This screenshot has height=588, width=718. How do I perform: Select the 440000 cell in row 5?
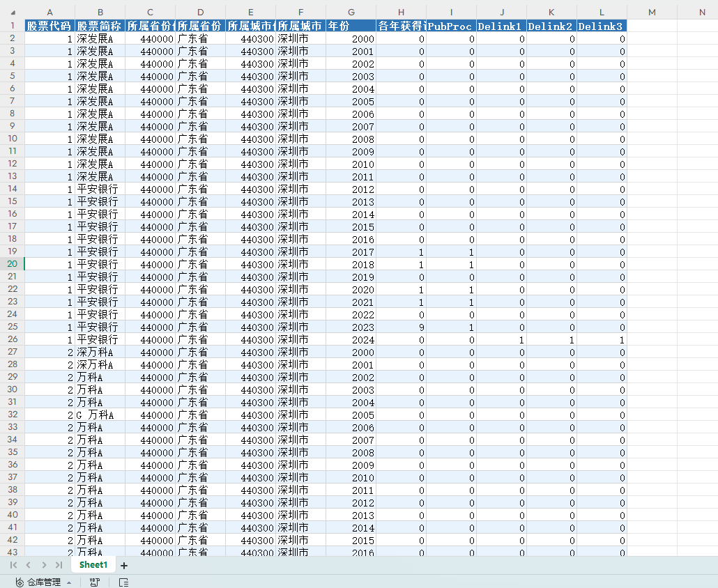(x=150, y=76)
